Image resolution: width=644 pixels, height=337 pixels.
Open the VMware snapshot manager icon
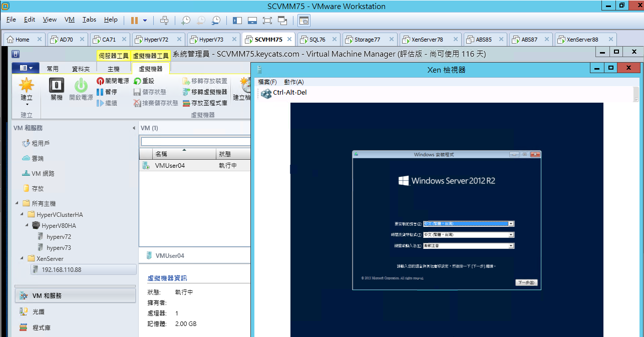click(216, 20)
